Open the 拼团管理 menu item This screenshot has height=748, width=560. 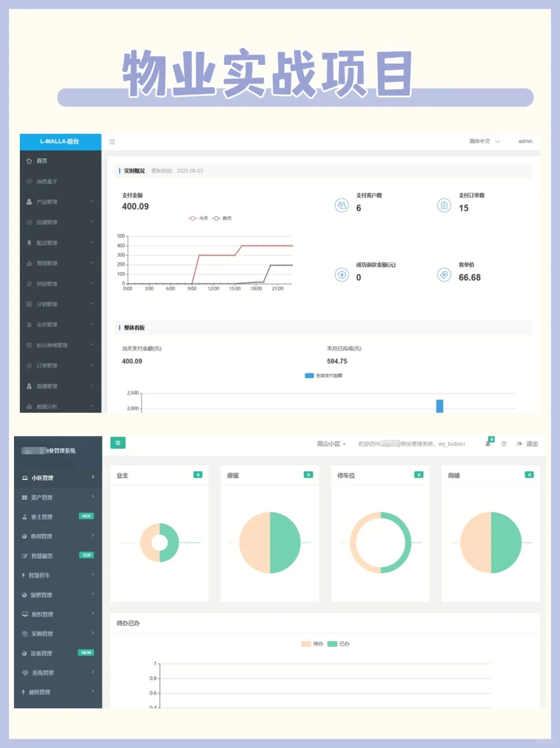61,284
